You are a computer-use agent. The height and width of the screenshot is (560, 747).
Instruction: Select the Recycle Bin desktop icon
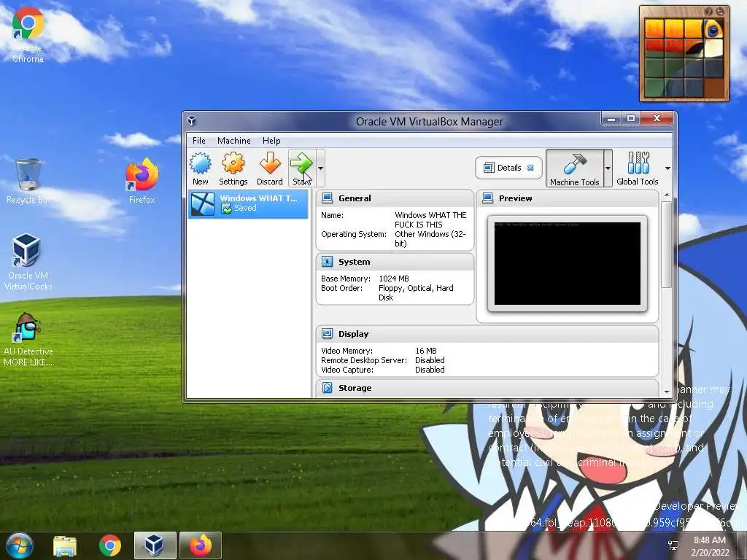tap(28, 182)
